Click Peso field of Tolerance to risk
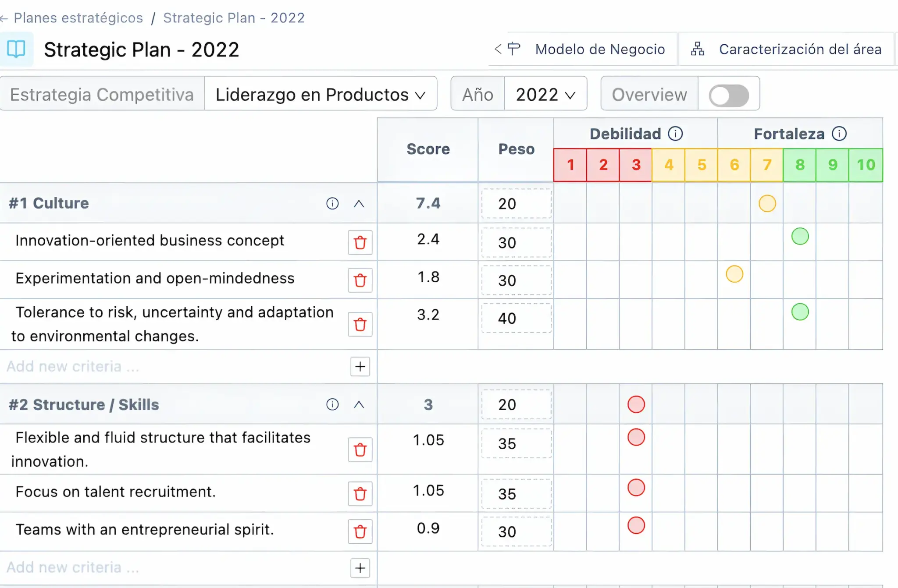This screenshot has width=898, height=588. coord(516,319)
